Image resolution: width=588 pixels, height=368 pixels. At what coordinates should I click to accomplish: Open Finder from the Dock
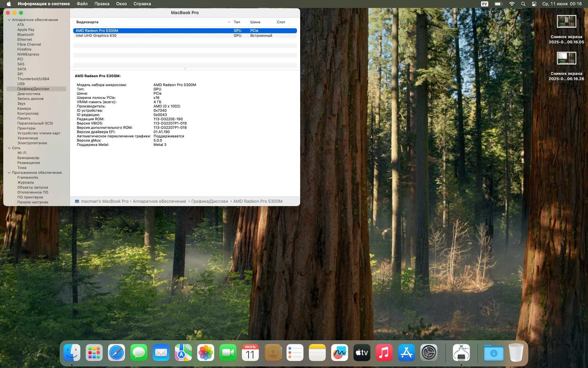[72, 352]
